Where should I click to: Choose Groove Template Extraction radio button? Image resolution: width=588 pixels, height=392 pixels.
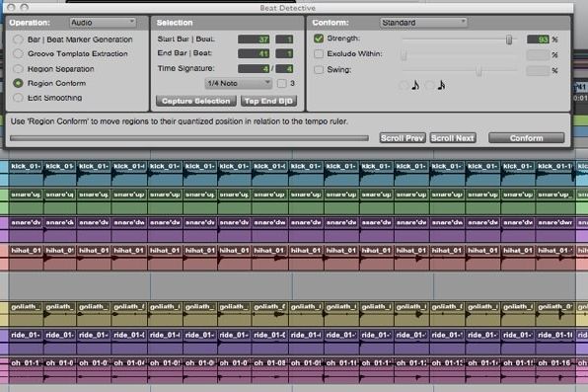click(x=18, y=53)
